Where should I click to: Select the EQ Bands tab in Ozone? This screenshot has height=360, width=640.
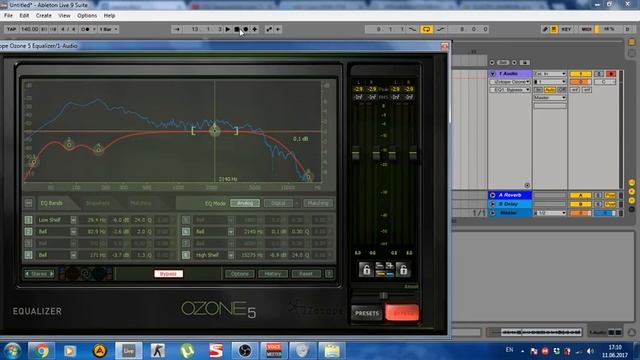pos(52,203)
